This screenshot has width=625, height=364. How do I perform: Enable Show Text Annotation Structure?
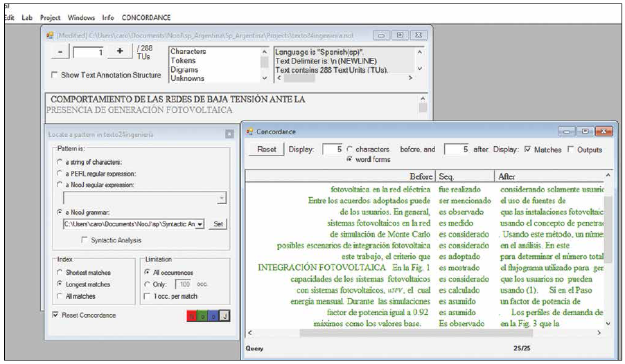coord(55,75)
